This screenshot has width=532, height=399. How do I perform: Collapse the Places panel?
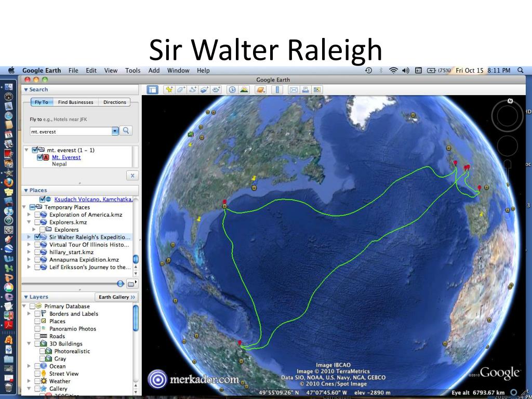point(26,190)
